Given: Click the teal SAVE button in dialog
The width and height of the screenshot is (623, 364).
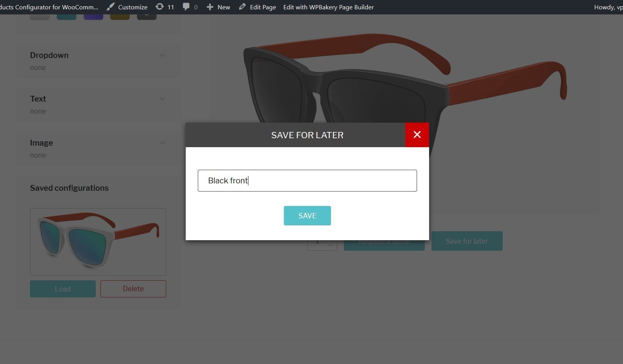Looking at the screenshot, I should pyautogui.click(x=307, y=216).
